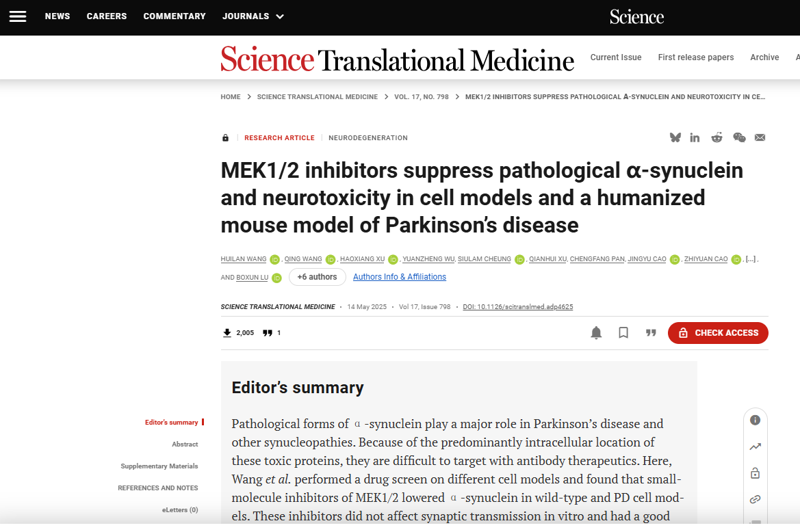Screen dimensions: 800x532
Task: Open the Current Issue tab
Action: tap(616, 57)
